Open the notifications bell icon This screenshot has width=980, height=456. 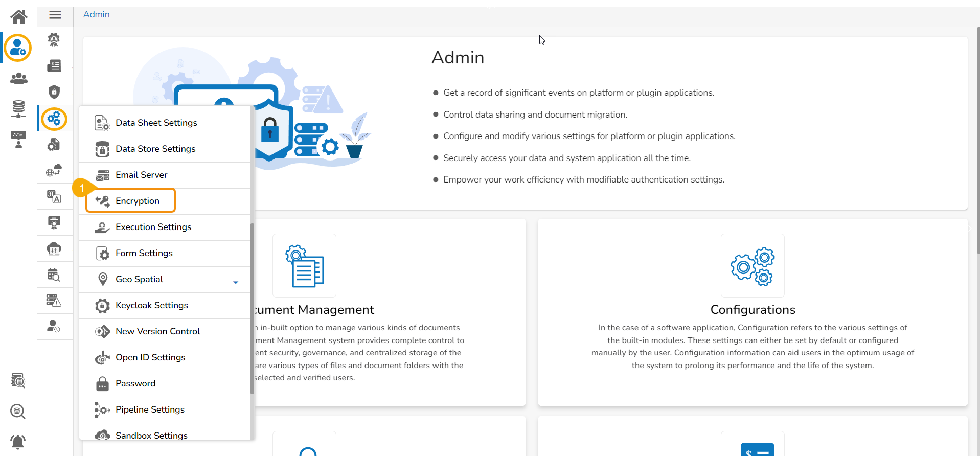click(18, 442)
